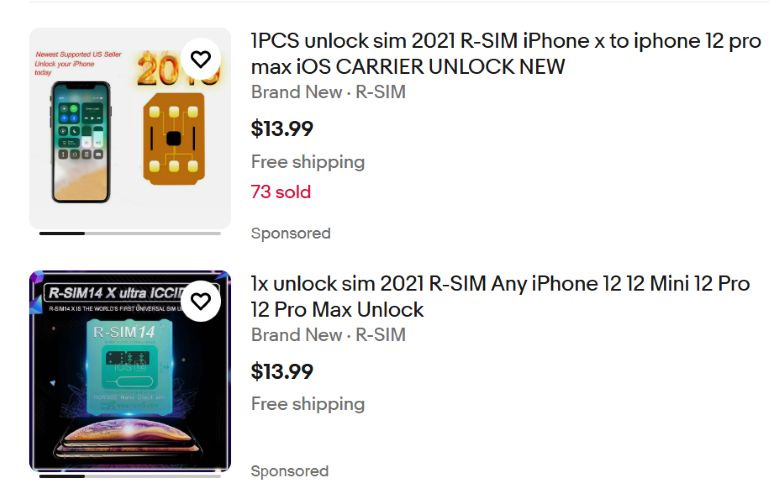Image resolution: width=780 pixels, height=500 pixels.
Task: Click "Free shipping" on the R-SIM14 listing
Action: coord(307,404)
